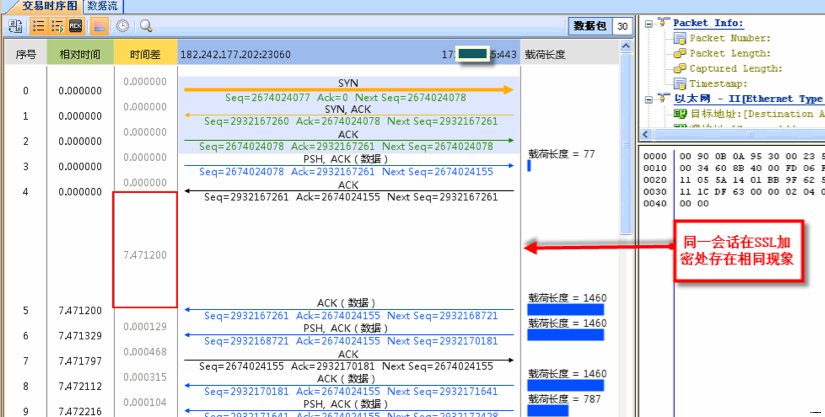Click the 时间差 column header

[x=145, y=53]
